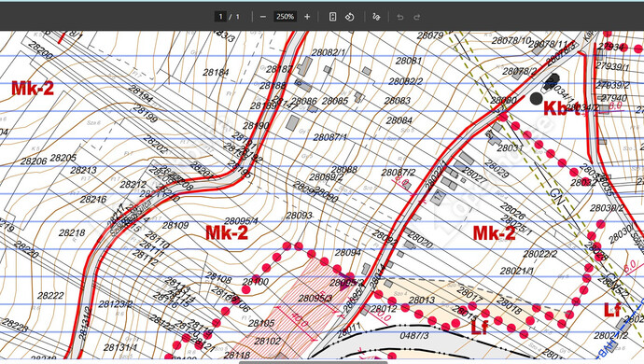Click parcel label 28095/4
This screenshot has height=364, width=644.
242,221
